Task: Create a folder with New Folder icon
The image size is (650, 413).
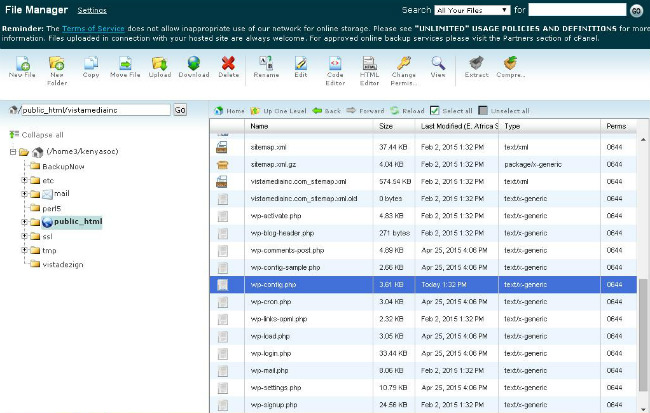Action: (57, 65)
